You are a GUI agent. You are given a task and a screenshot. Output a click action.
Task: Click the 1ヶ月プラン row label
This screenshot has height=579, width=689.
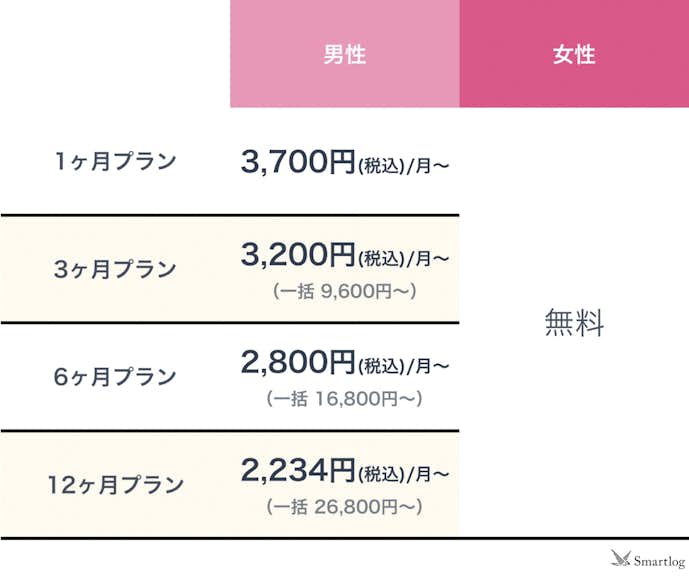coord(115,161)
